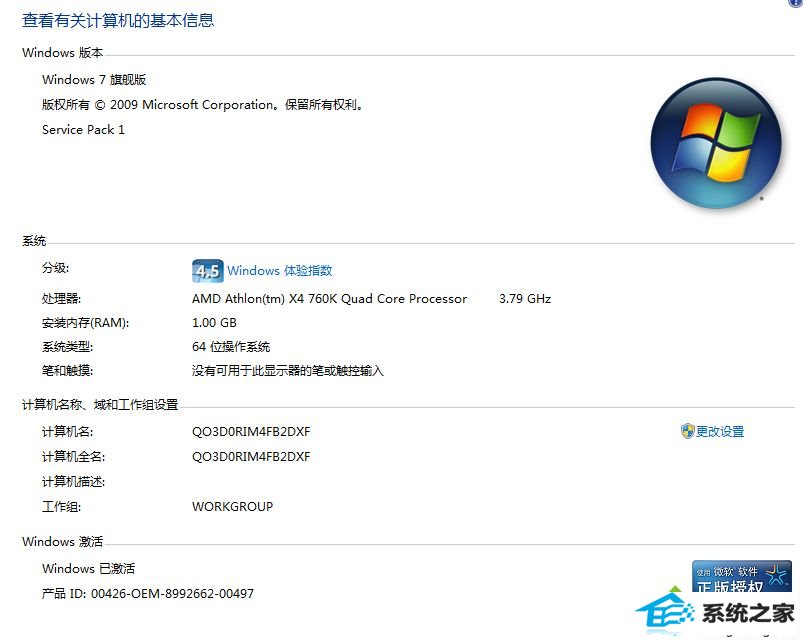Viewport: 803px width, 640px height.
Task: Open the Windows 体验指数 link
Action: coord(280,270)
